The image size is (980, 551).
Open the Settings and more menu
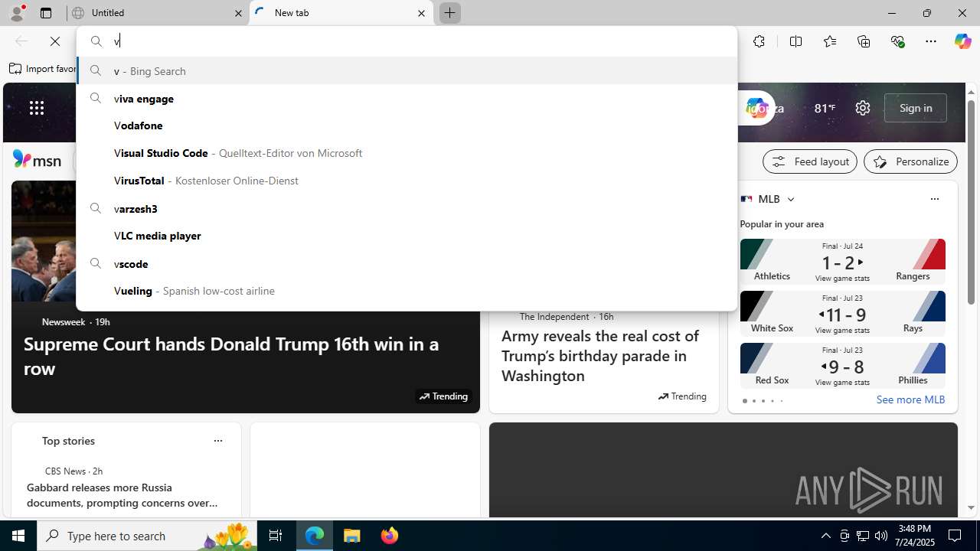[931, 41]
